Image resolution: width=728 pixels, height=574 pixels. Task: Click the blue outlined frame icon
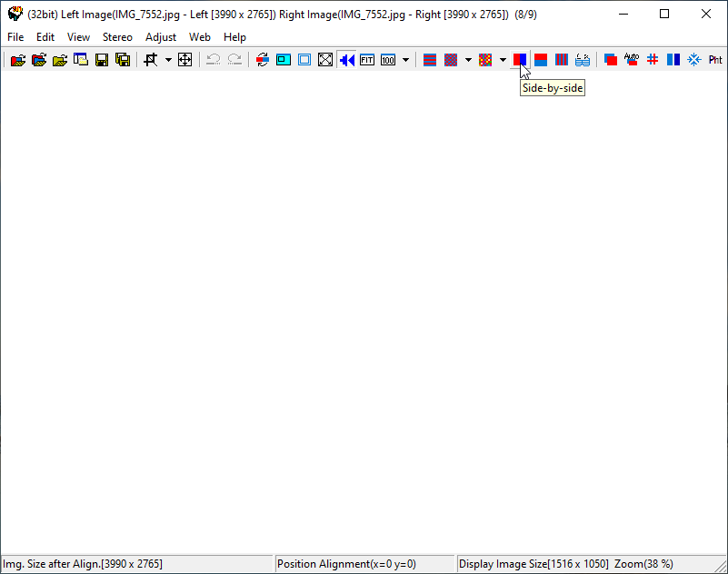pyautogui.click(x=304, y=60)
